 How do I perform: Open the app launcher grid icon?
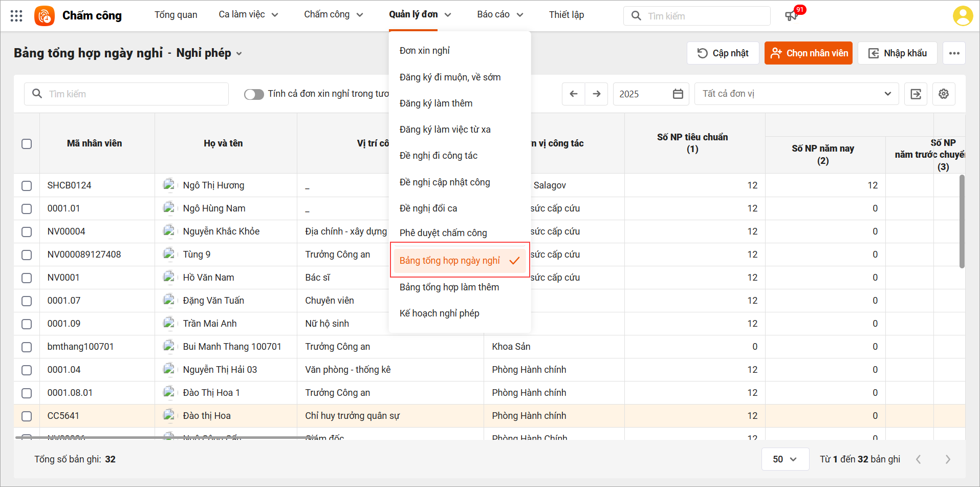16,16
